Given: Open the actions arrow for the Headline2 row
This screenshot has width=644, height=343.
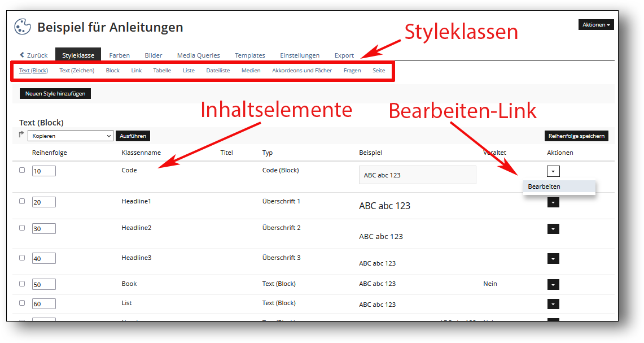Looking at the screenshot, I should click(553, 228).
